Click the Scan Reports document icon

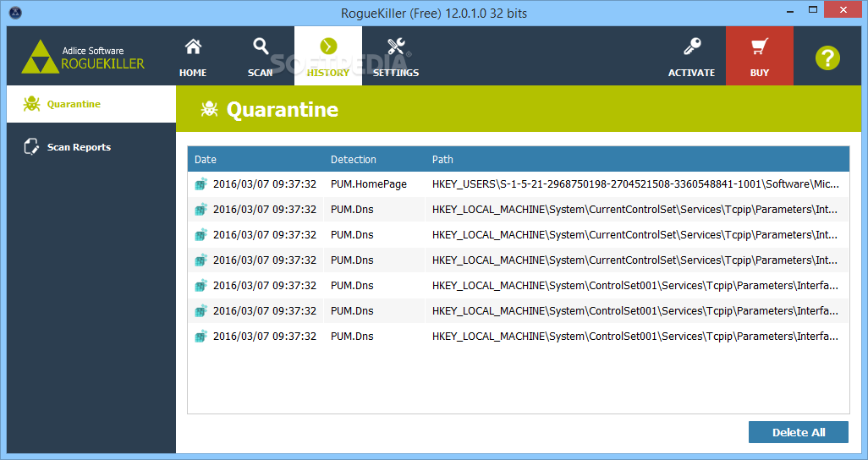point(31,146)
